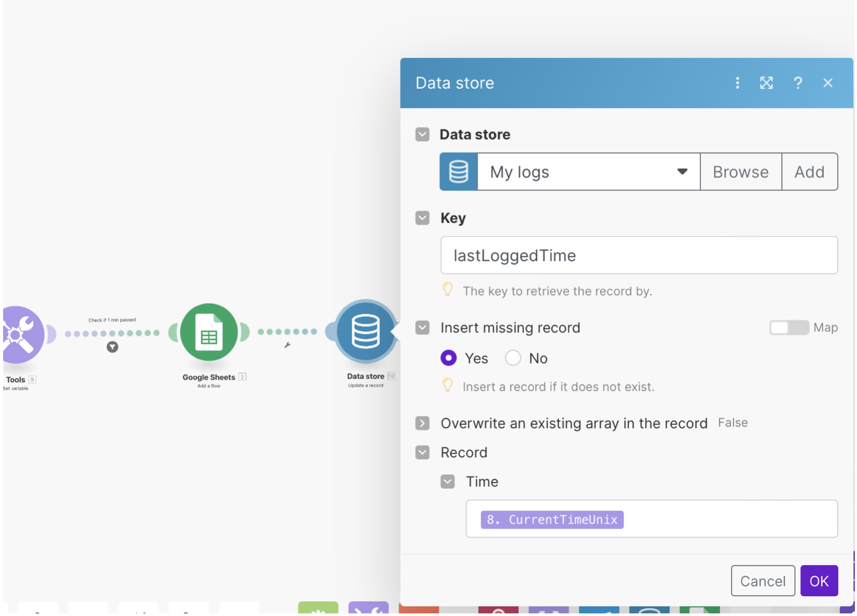The height and width of the screenshot is (616, 857).
Task: Close the Data store panel
Action: [x=827, y=83]
